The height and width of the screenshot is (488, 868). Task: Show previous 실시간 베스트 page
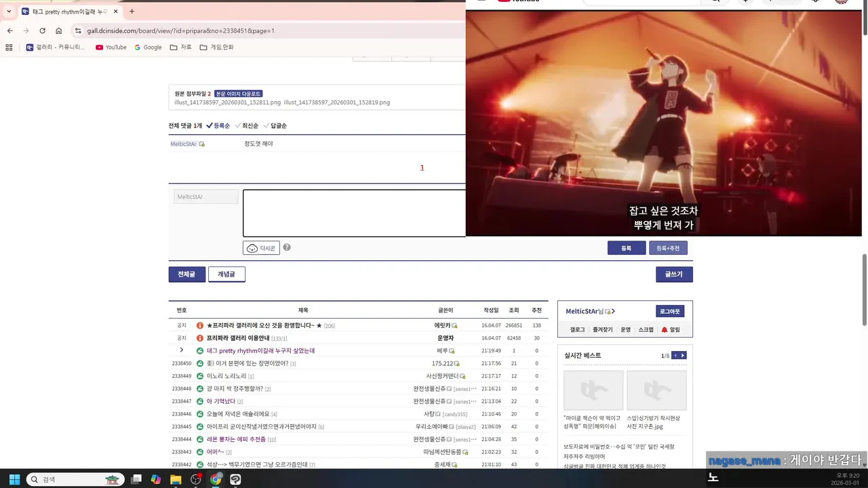[675, 355]
